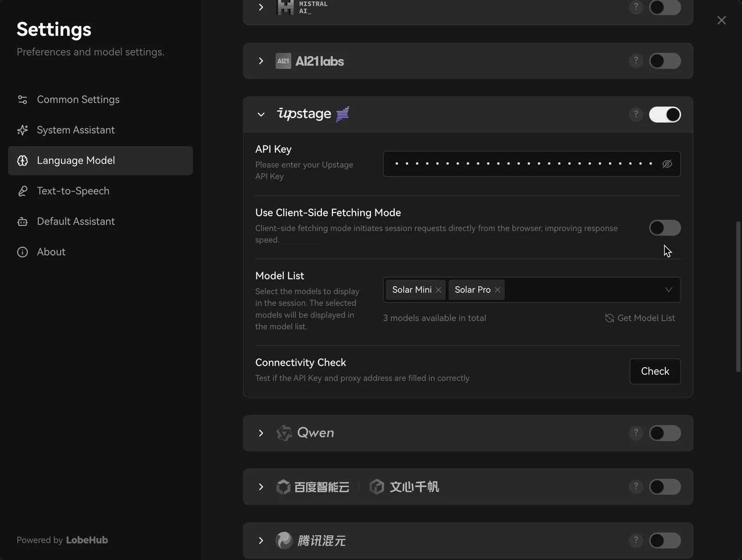The height and width of the screenshot is (560, 742).
Task: Click the AI21labs logo
Action: (x=310, y=61)
